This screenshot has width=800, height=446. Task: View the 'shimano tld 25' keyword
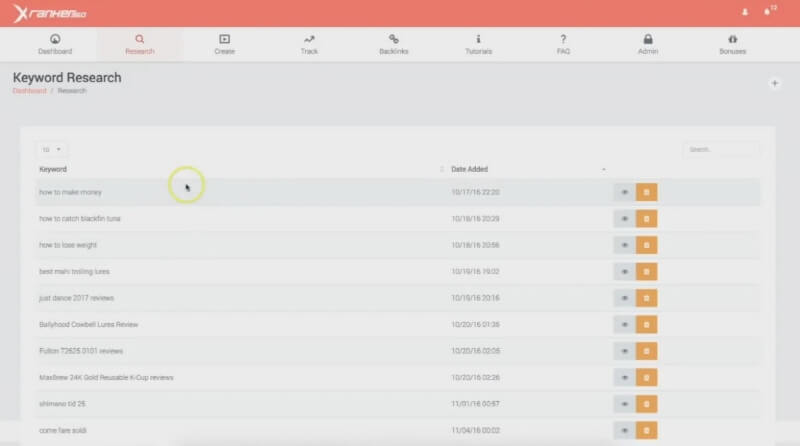coord(624,404)
